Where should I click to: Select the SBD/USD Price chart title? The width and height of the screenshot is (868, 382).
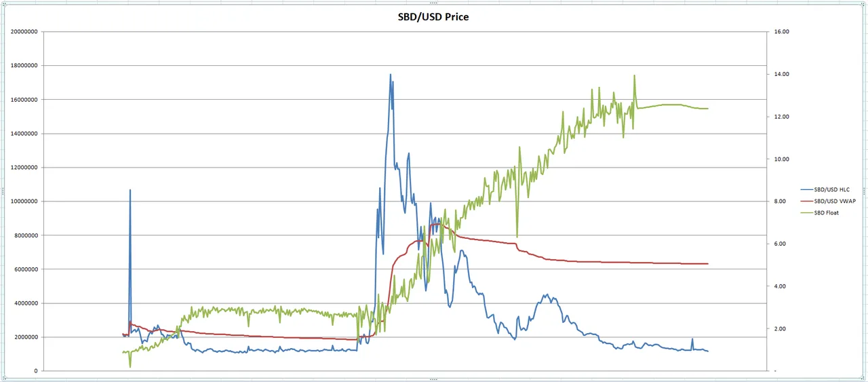coord(433,17)
